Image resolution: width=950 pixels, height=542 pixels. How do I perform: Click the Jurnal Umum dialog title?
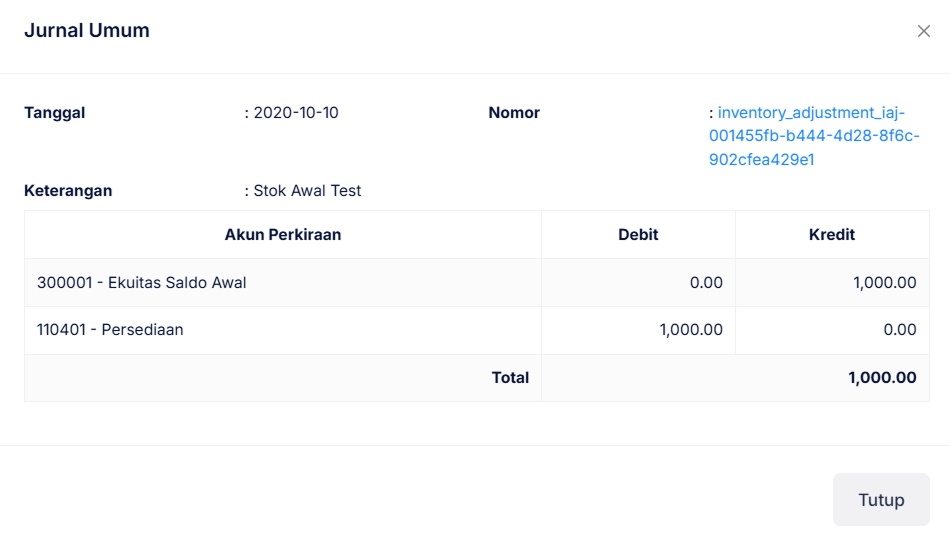click(87, 31)
